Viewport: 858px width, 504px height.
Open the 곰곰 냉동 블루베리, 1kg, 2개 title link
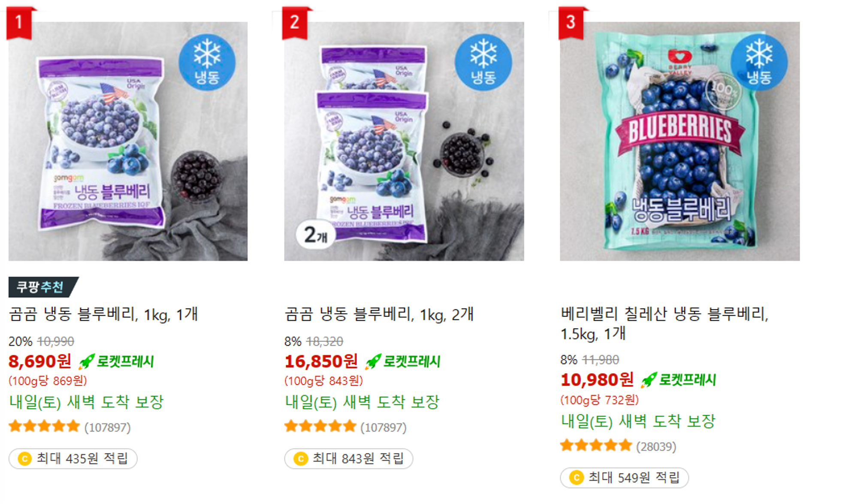coord(379,314)
